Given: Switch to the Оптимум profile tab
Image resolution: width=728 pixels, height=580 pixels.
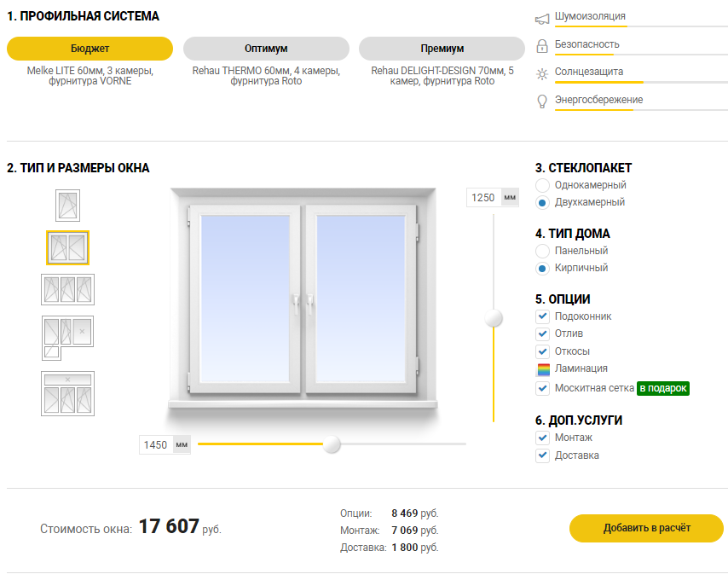Looking at the screenshot, I should tap(266, 49).
